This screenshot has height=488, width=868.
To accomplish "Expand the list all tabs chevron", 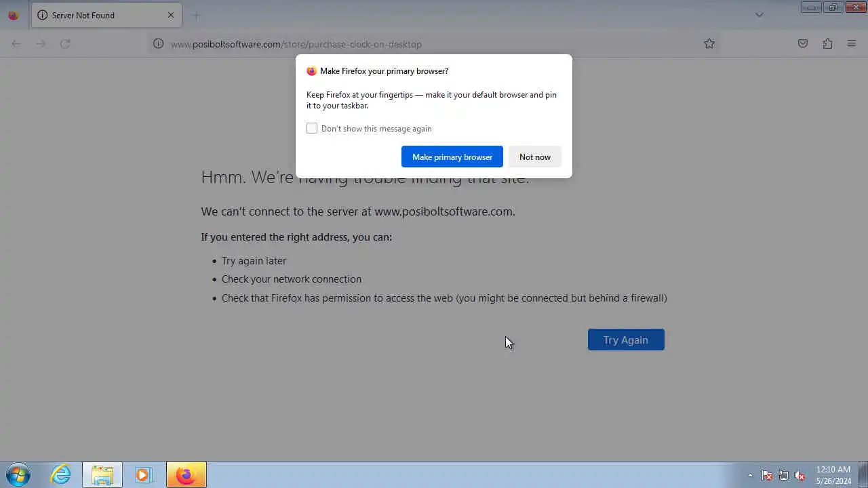I will (x=759, y=15).
